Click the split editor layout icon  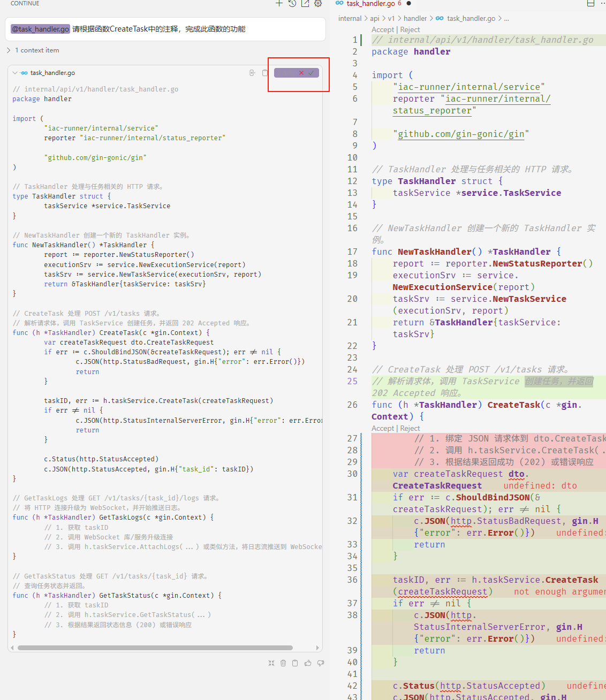tap(590, 3)
